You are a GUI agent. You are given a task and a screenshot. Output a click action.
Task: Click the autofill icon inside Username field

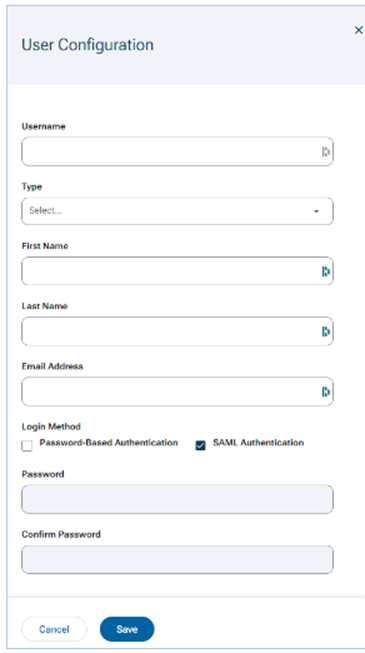pyautogui.click(x=326, y=152)
